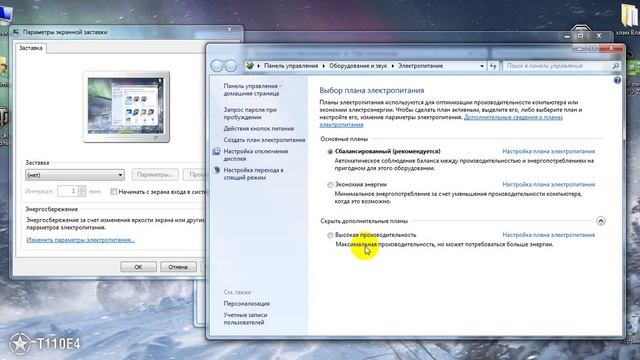Open Дополнительные сведения о планах электропитания link
Image resolution: width=640 pixels, height=360 pixels.
(x=513, y=117)
